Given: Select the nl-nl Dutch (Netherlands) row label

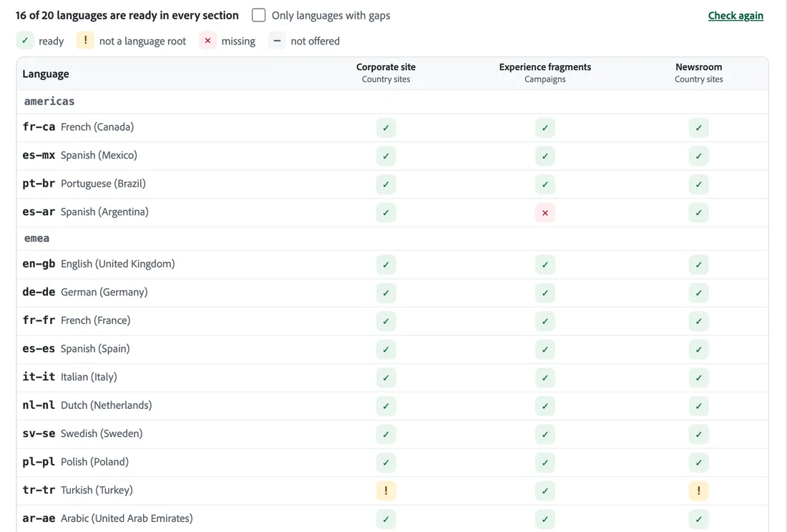Looking at the screenshot, I should [x=87, y=405].
